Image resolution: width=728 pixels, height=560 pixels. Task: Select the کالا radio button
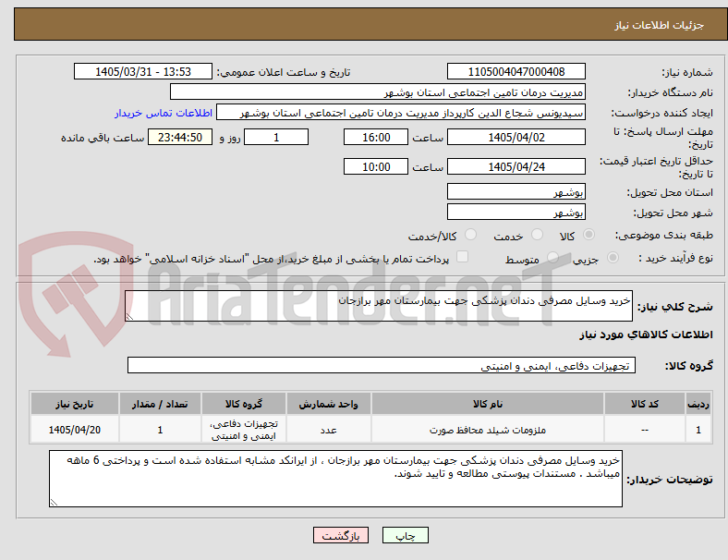588,235
